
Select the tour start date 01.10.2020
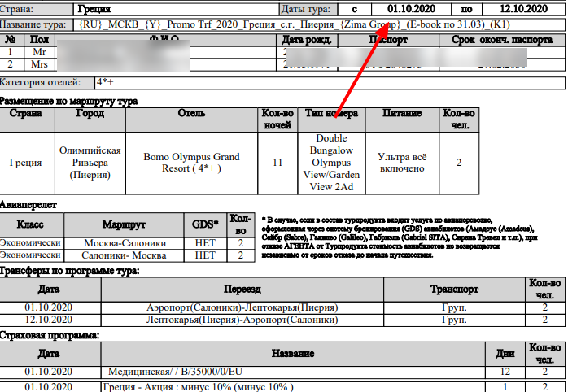[x=411, y=9]
